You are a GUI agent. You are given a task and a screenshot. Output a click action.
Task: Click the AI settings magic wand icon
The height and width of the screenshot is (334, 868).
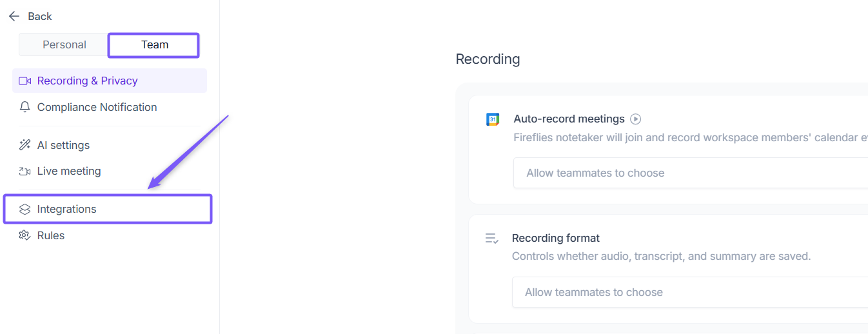(25, 145)
